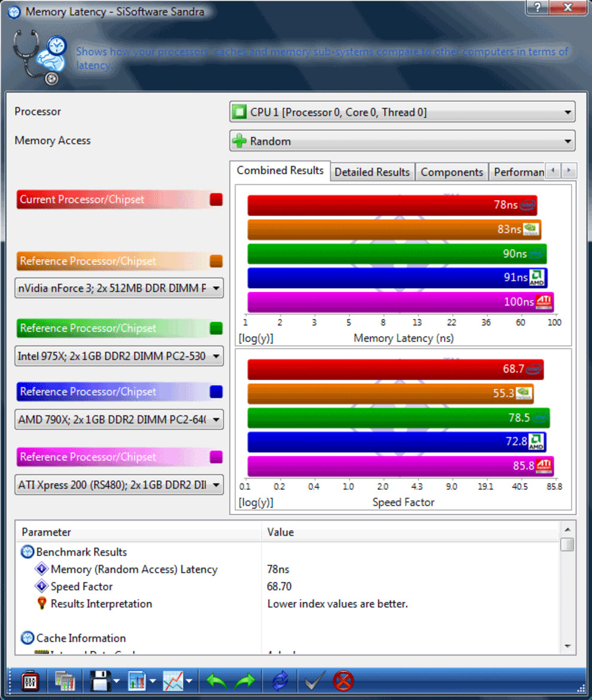The width and height of the screenshot is (592, 700).
Task: Click the benchmark engine icon in bottom toolbar
Action: pyautogui.click(x=30, y=681)
